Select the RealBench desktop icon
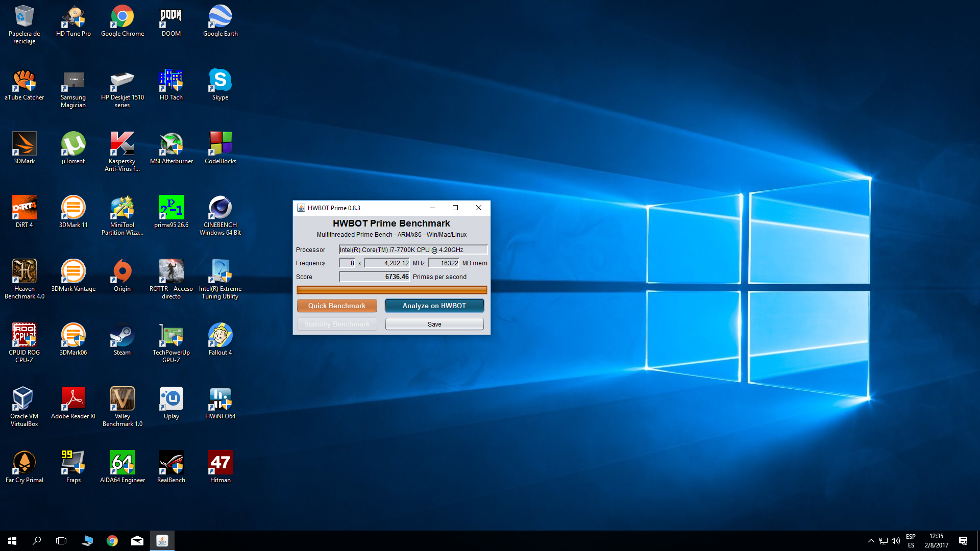The image size is (980, 551). click(171, 467)
